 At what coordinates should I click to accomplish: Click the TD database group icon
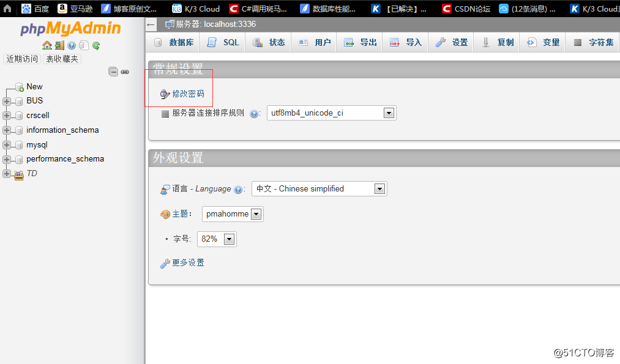pos(19,175)
